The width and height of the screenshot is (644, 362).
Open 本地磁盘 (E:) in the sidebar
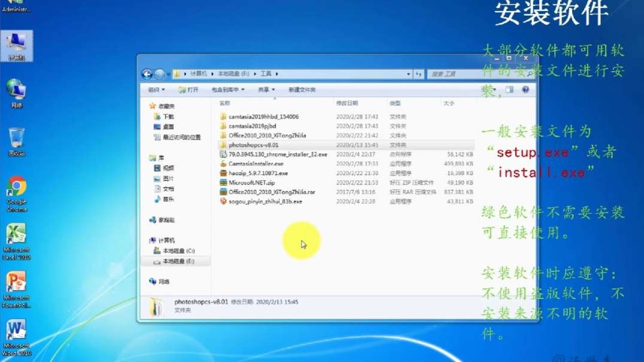tap(174, 261)
